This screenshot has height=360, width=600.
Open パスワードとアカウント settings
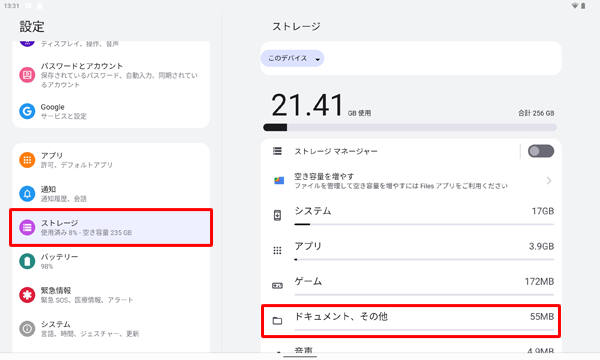click(x=111, y=75)
